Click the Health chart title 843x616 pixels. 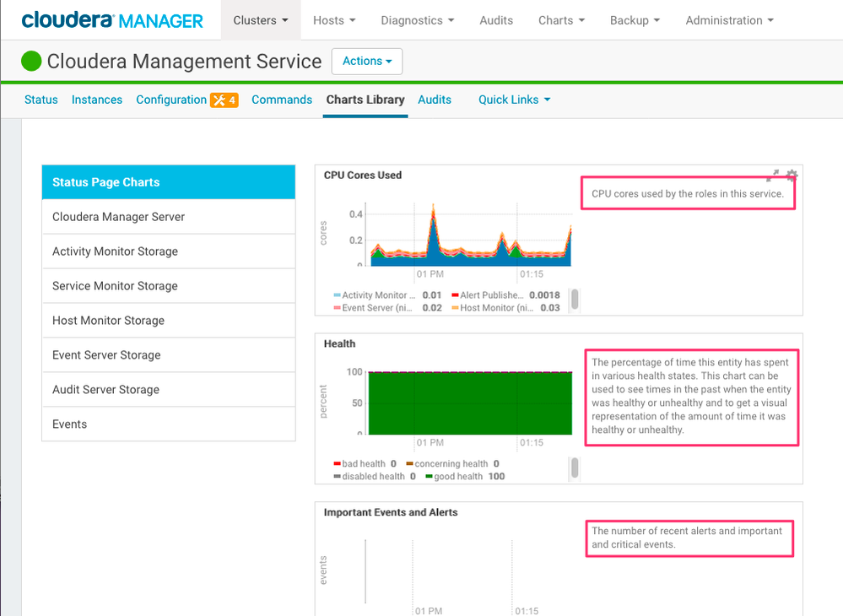tap(340, 344)
